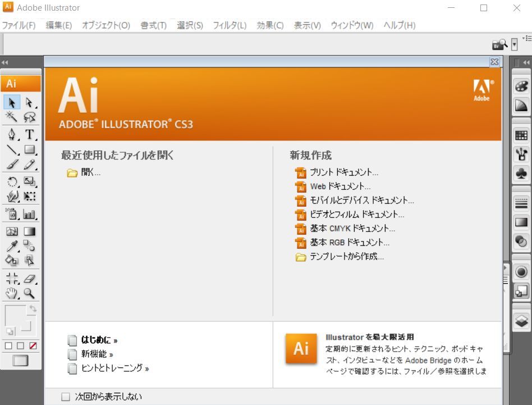The width and height of the screenshot is (532, 405).
Task: Choose the Blend tool
Action: point(30,246)
